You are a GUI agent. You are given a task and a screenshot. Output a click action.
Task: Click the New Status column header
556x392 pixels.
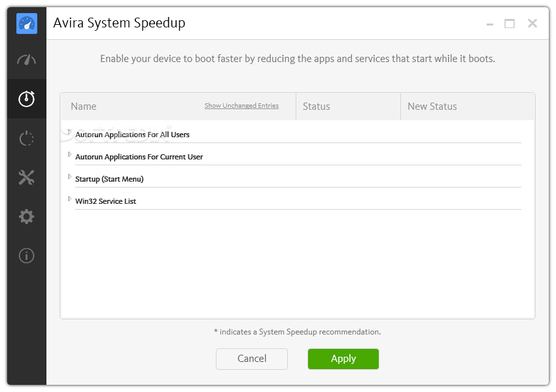click(x=432, y=106)
